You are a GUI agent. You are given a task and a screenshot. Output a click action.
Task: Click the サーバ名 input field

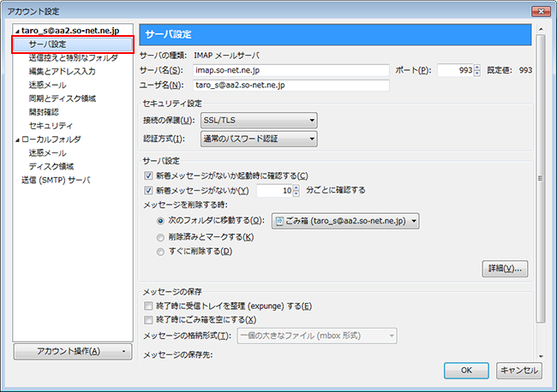(291, 70)
